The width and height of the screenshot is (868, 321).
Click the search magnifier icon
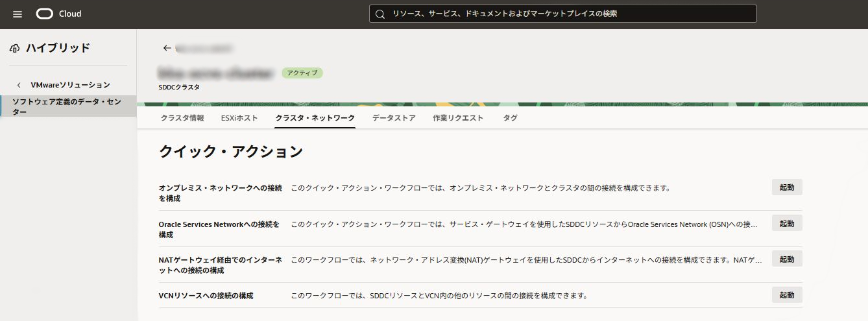tap(380, 14)
